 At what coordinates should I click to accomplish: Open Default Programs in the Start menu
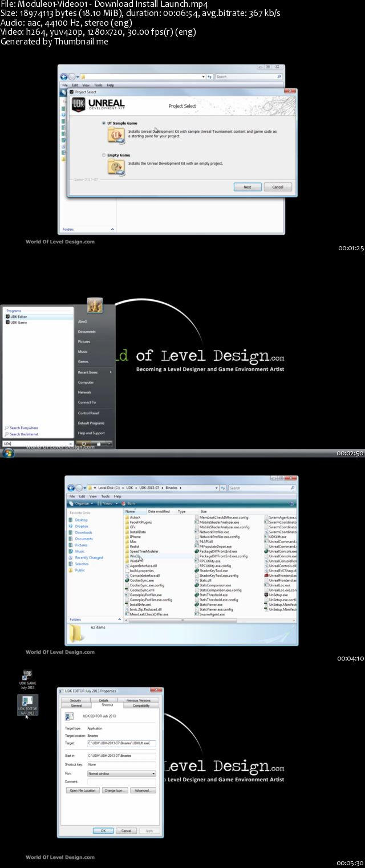pyautogui.click(x=91, y=423)
